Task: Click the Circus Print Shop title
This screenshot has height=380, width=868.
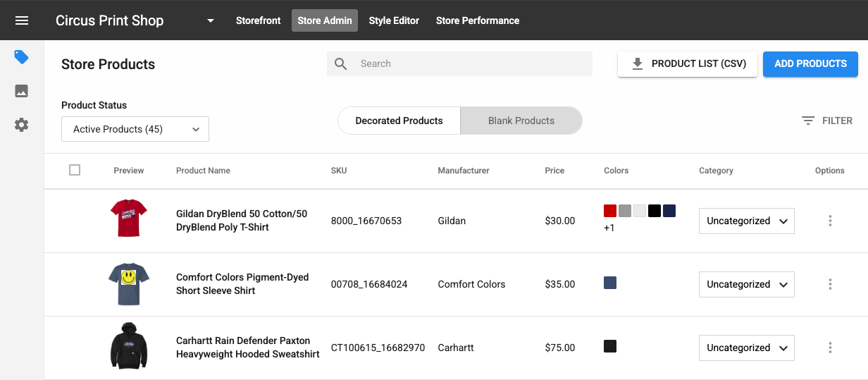Action: coord(110,20)
